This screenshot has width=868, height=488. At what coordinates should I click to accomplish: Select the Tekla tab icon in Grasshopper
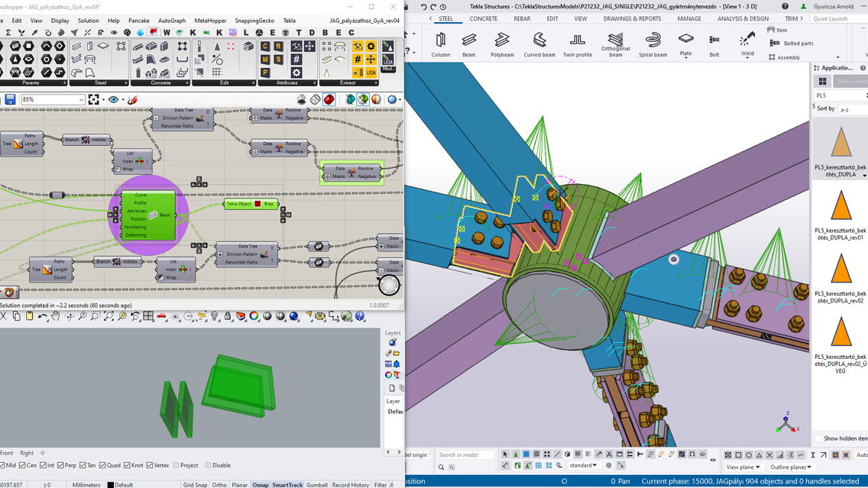pyautogui.click(x=154, y=33)
